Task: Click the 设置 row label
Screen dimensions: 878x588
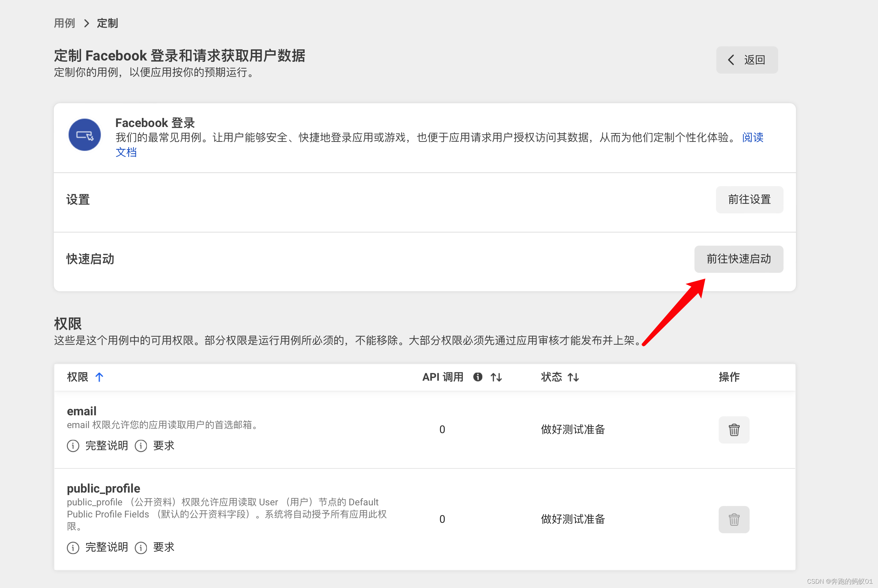Action: 78,200
